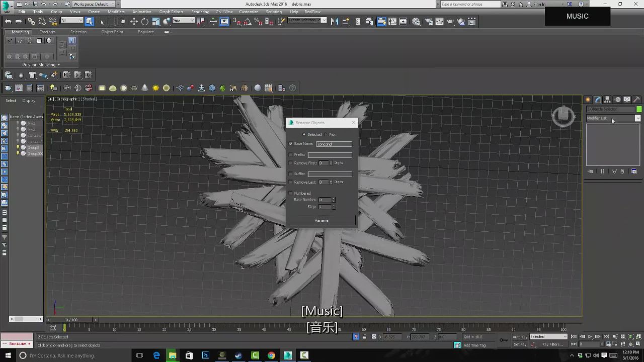Image resolution: width=644 pixels, height=362 pixels.
Task: Open the selection filter 'All' dropdown
Action: (72, 21)
